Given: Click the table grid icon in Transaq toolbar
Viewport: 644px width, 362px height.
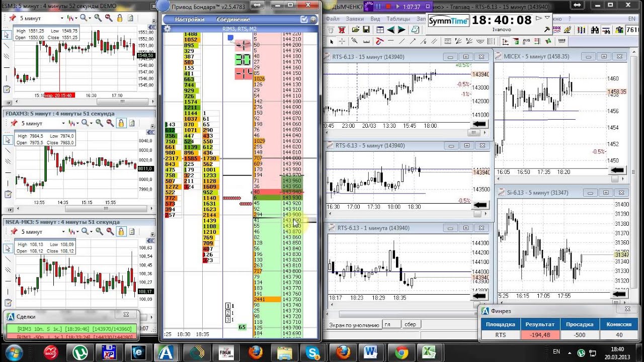Looking at the screenshot, I should pyautogui.click(x=380, y=30).
